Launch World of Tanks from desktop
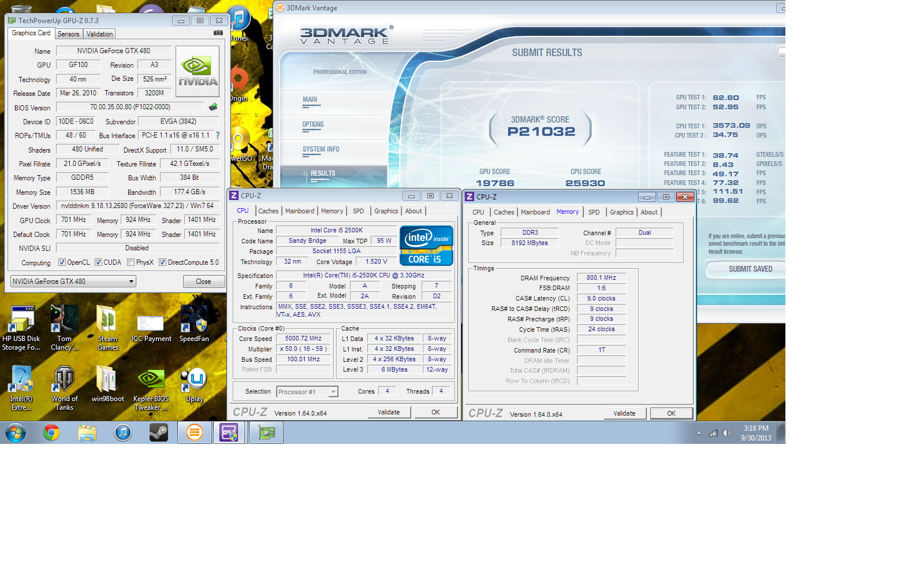The height and width of the screenshot is (578, 924). [x=64, y=388]
